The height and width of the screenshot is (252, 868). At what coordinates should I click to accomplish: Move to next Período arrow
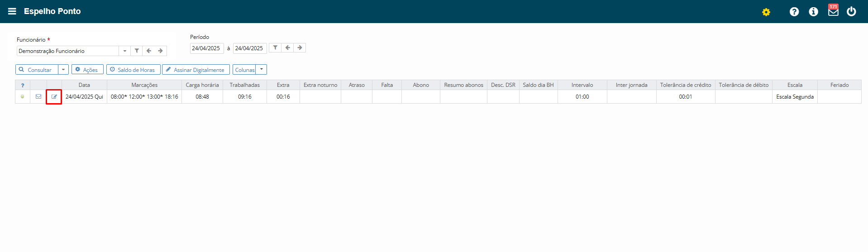[300, 48]
